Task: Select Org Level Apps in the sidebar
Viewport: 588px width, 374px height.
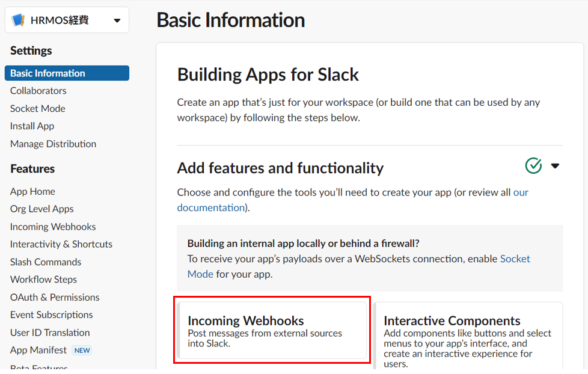Action: 41,209
